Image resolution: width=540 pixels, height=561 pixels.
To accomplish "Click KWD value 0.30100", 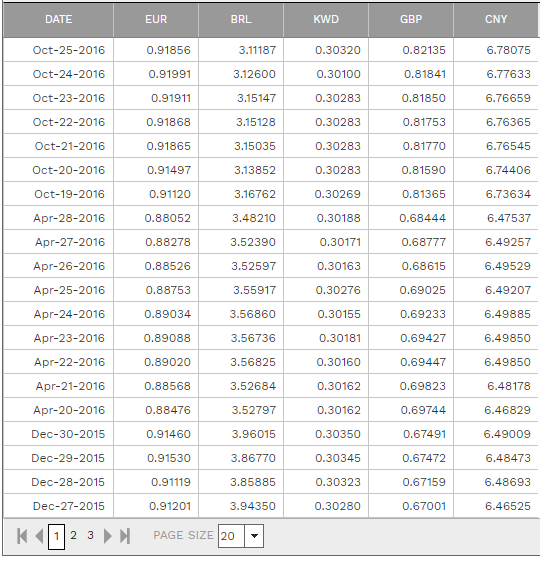I will pos(339,74).
